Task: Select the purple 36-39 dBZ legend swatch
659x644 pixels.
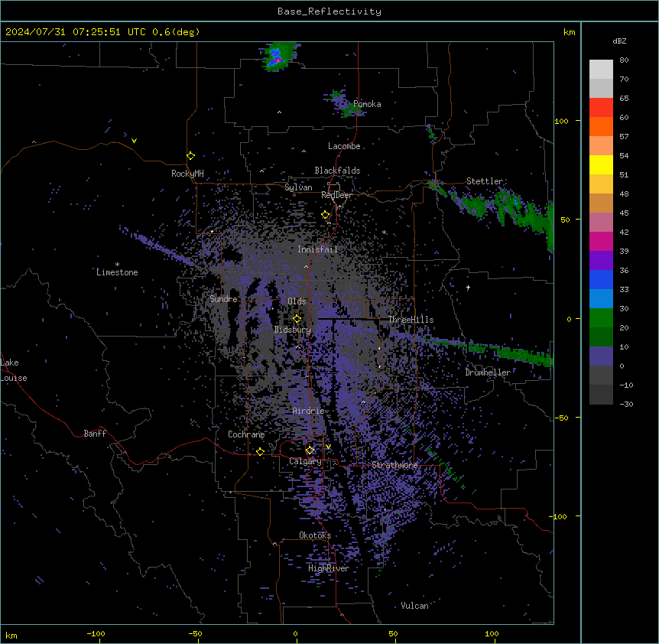Action: pos(601,260)
